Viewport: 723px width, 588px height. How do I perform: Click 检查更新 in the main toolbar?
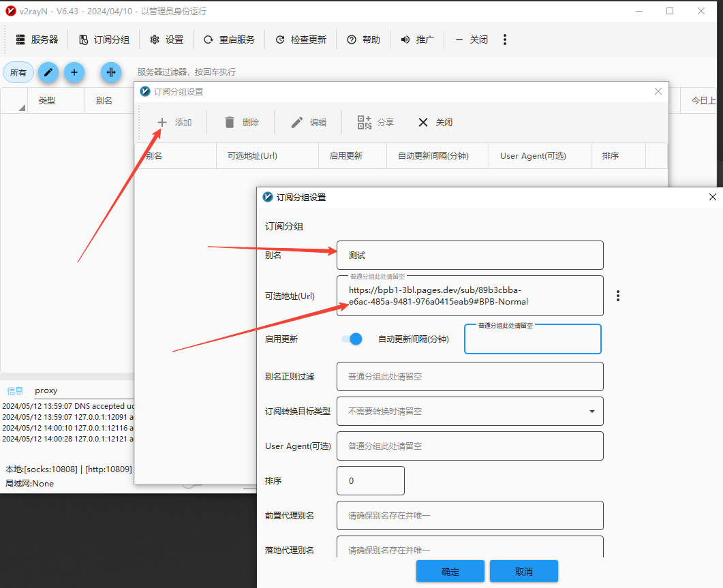(301, 40)
